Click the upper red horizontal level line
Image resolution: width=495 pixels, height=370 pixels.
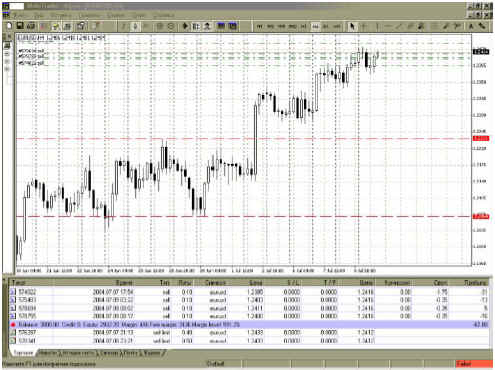pos(243,138)
